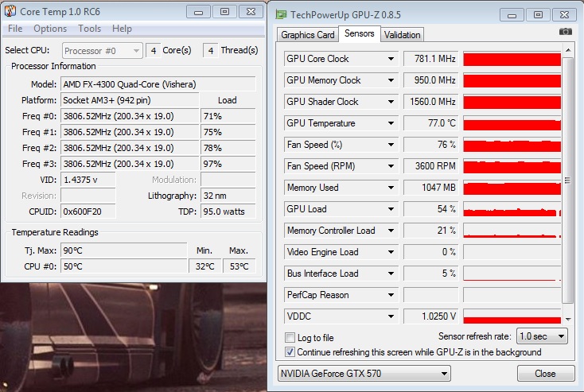Image resolution: width=584 pixels, height=392 pixels.
Task: Click the Tj. Max value 90°C
Action: click(123, 250)
